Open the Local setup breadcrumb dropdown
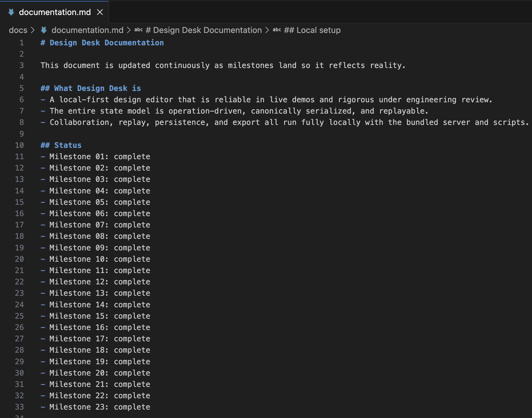 pos(312,30)
